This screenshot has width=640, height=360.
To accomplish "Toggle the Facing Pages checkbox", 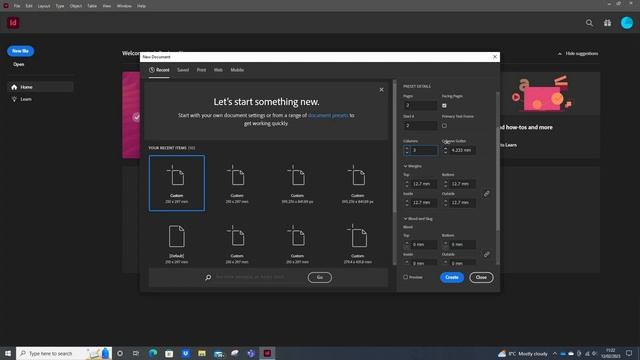I will tap(444, 105).
